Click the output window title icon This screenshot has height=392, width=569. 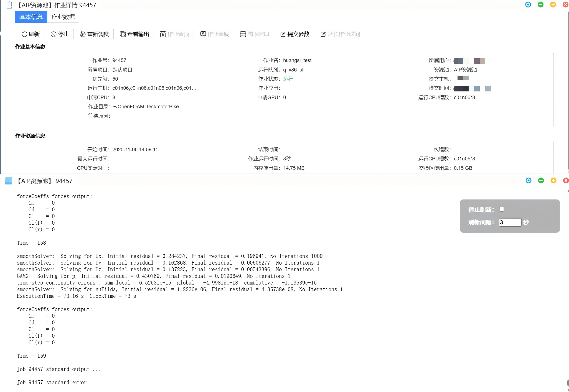coord(9,181)
